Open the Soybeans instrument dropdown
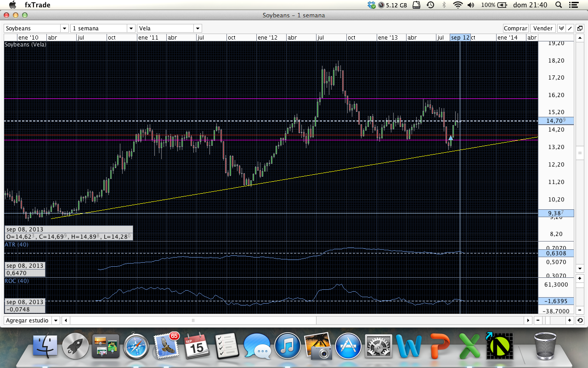Screen dimensions: 588x368 click(64, 29)
